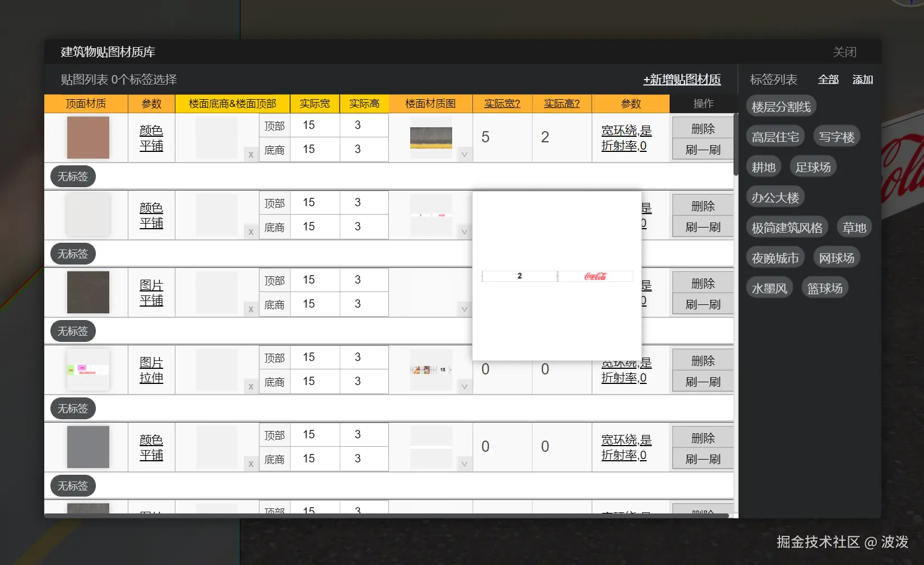
Task: Select the 楼层分割线 tag
Action: [781, 106]
